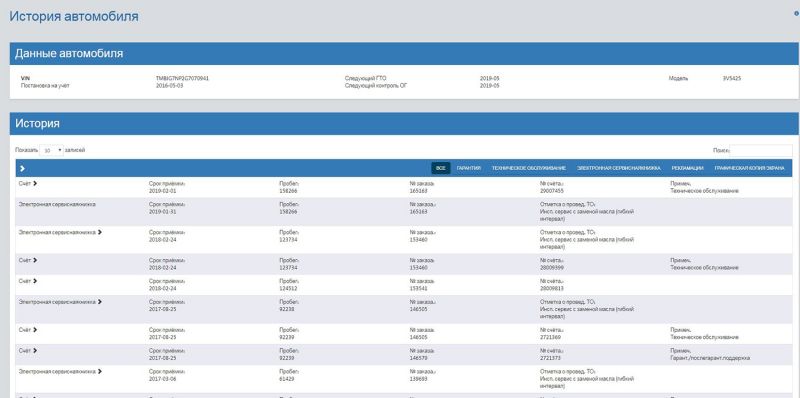Open Счёт chevron for invoice 28009399
This screenshot has height=398, width=800.
[35, 260]
